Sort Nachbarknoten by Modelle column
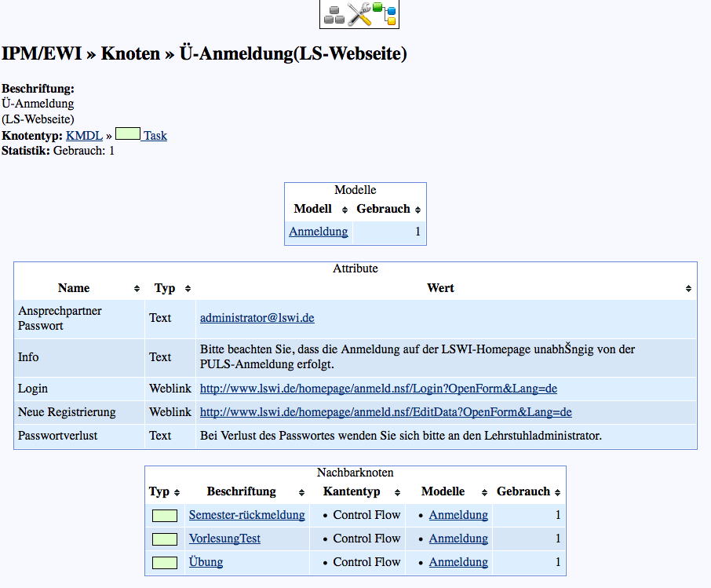Viewport: 711px width, 588px height. click(x=484, y=492)
